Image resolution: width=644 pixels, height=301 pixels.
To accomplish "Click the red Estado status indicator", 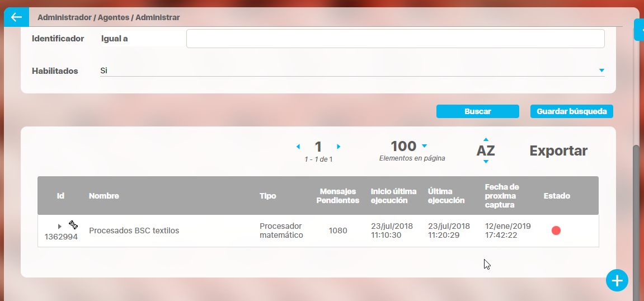I will [556, 231].
